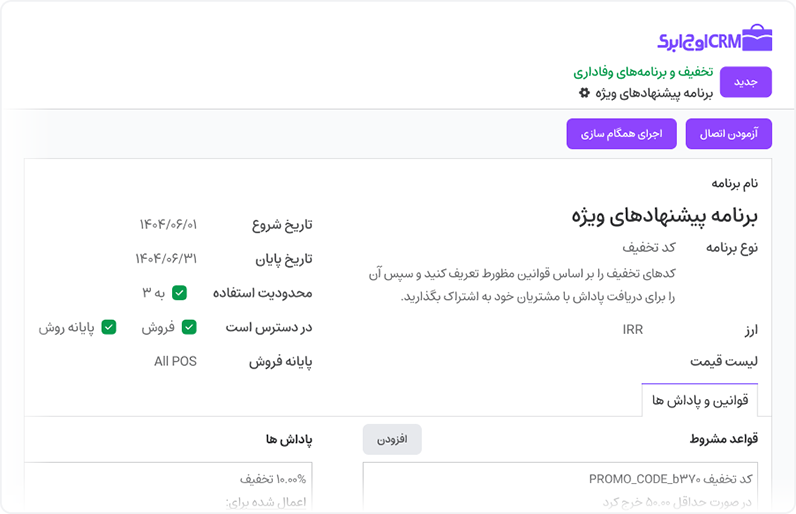Open the ارز currency selector showing IRR
Image resolution: width=796 pixels, height=514 pixels.
(x=632, y=329)
